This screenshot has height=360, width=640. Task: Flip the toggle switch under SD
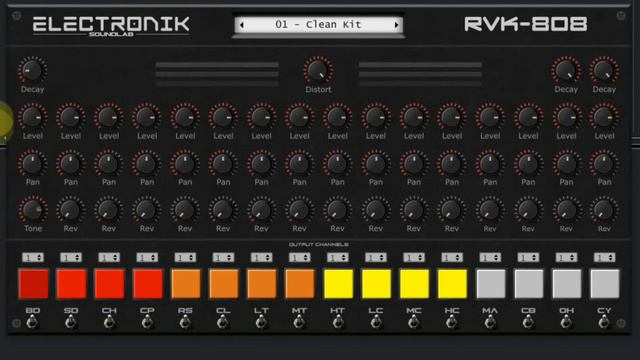tap(71, 323)
